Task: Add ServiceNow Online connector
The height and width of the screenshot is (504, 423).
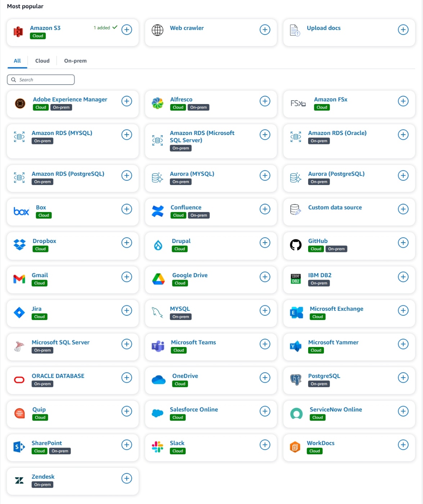Action: (403, 411)
